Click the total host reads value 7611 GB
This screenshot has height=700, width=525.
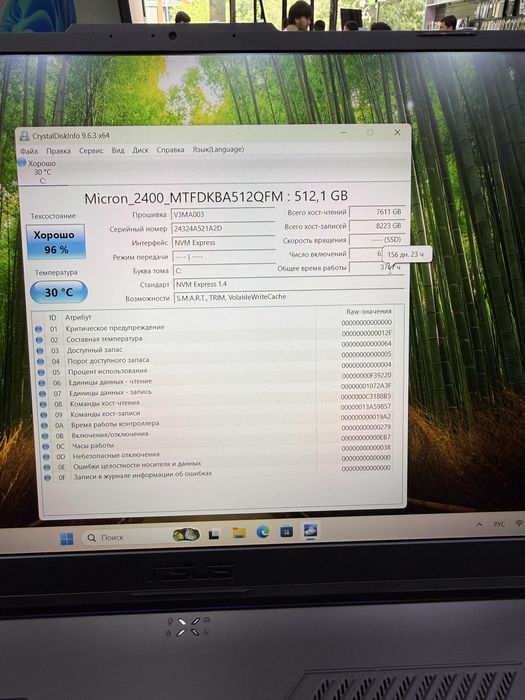pyautogui.click(x=377, y=212)
